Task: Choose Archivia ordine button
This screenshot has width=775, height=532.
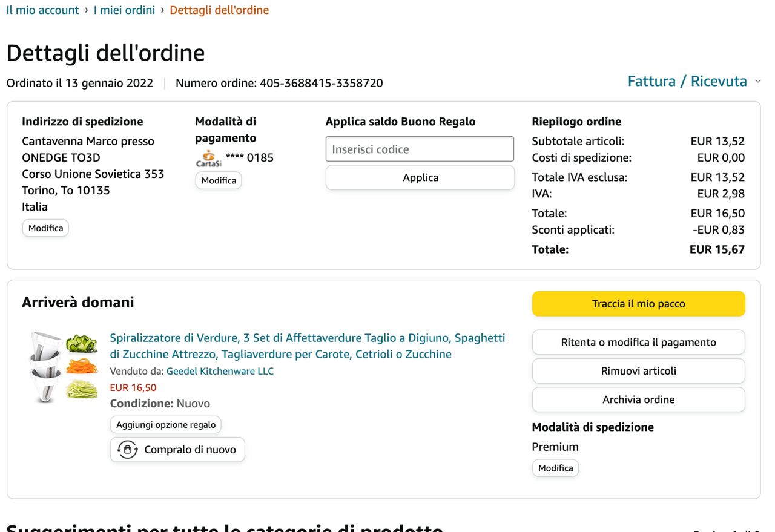Action: 638,399
